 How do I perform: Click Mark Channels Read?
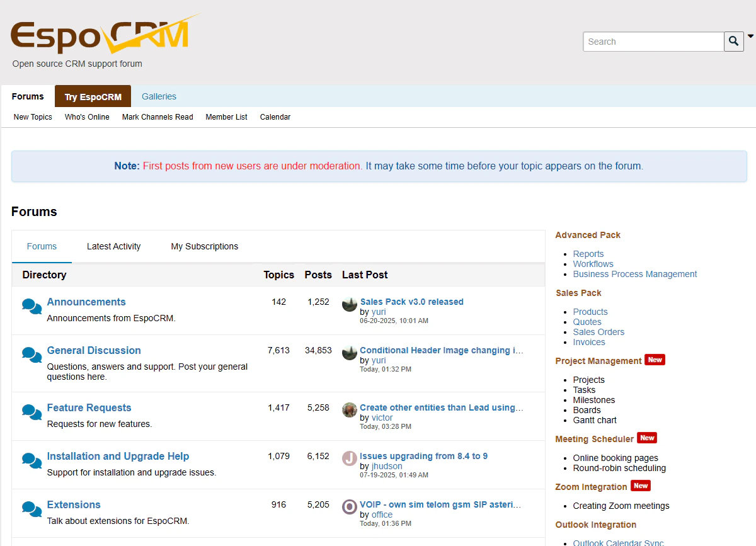[157, 117]
